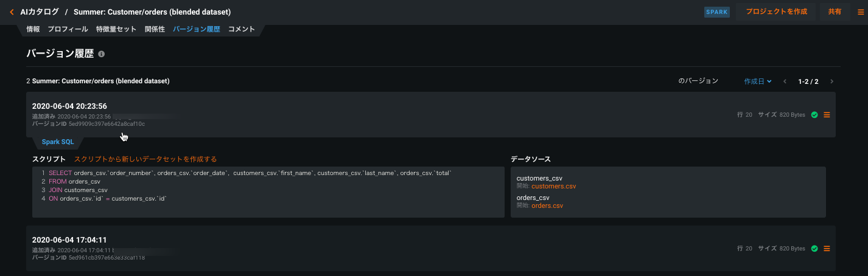Open the top-right hamburger menu
The width and height of the screenshot is (868, 276).
[x=860, y=12]
